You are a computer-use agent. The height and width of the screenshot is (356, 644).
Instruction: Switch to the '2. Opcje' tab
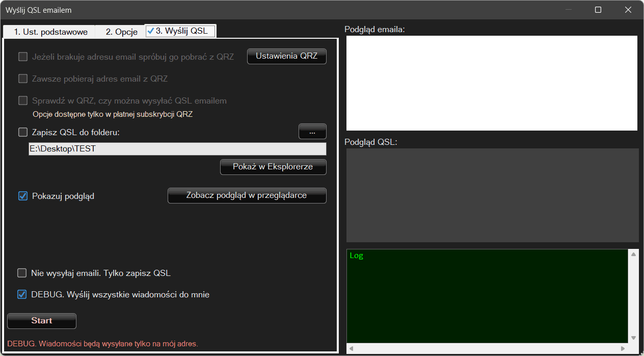[x=121, y=32]
